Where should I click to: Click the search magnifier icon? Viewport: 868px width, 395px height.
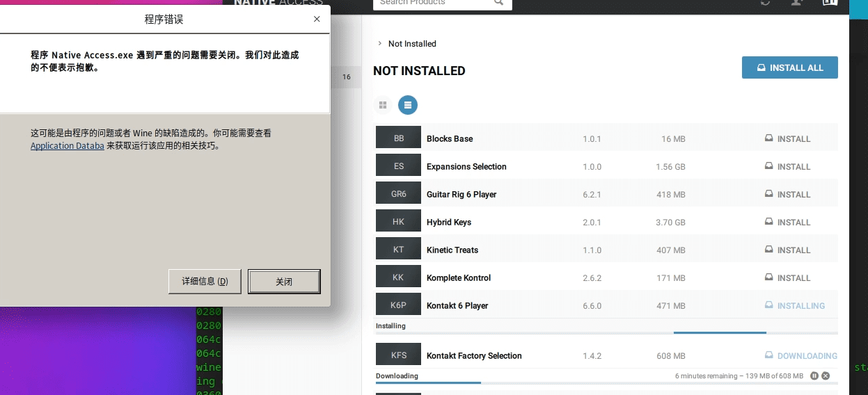(499, 3)
